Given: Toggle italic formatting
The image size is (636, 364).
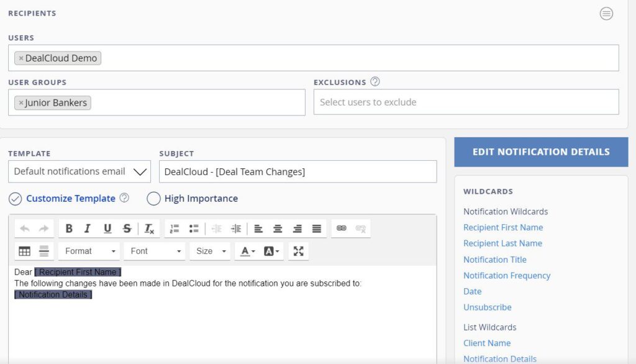Looking at the screenshot, I should pos(87,229).
